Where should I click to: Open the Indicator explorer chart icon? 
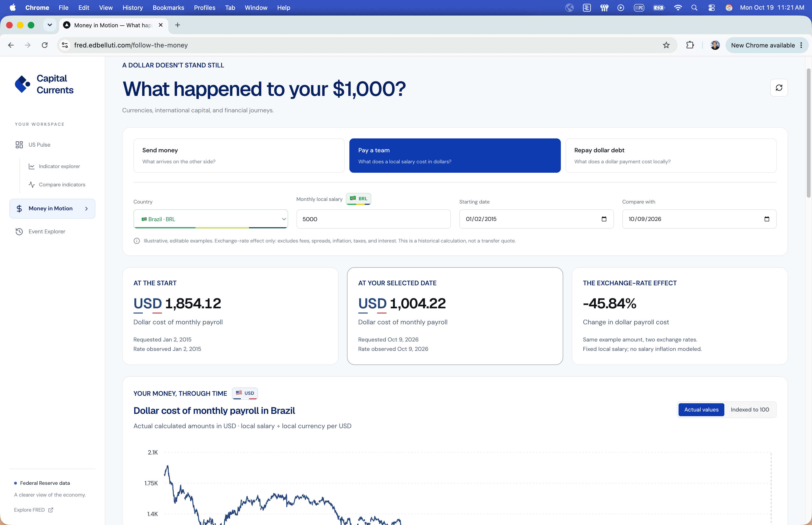pyautogui.click(x=32, y=166)
